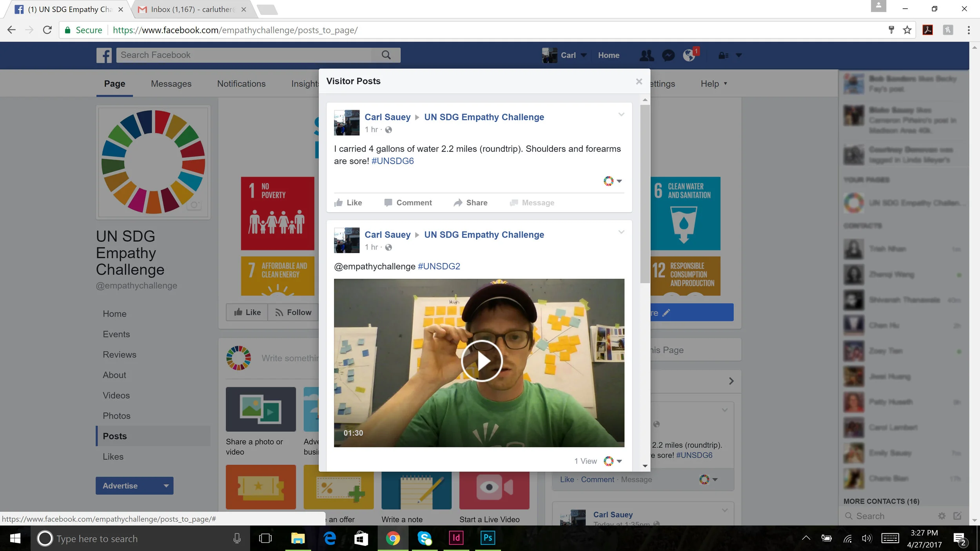This screenshot has width=980, height=551.
Task: Close the Visitor Posts dialog
Action: [x=639, y=81]
